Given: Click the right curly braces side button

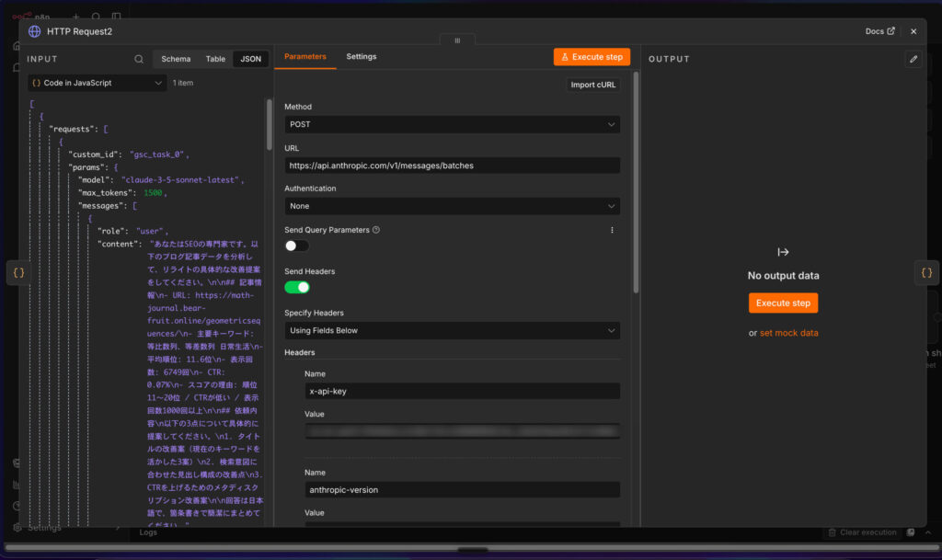Looking at the screenshot, I should pos(926,272).
